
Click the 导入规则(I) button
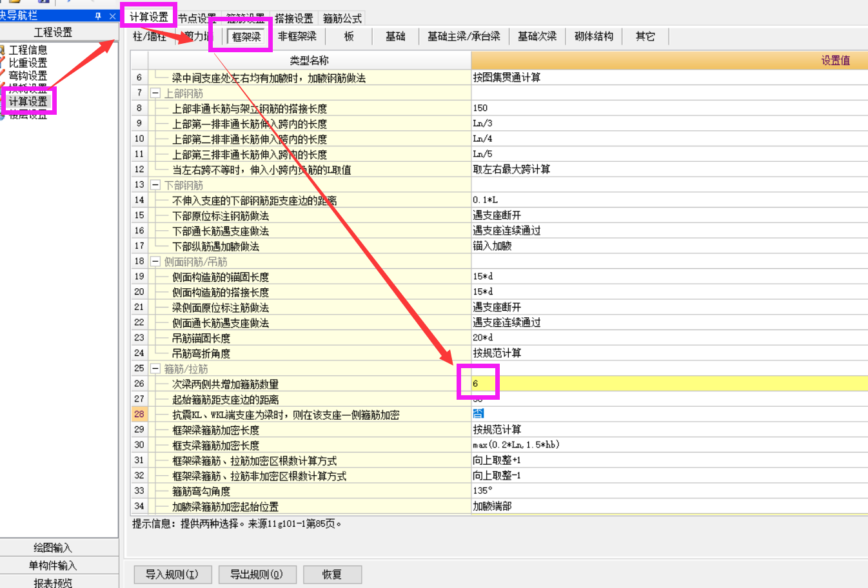click(172, 574)
